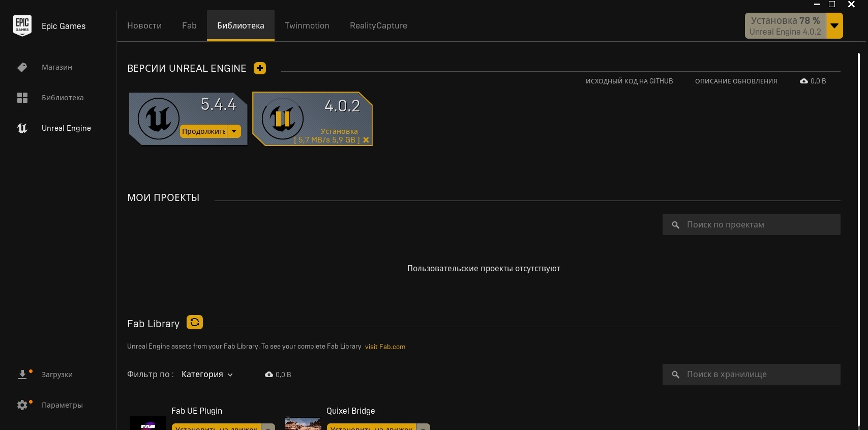
Task: Open the Библиотека grid icon in sidebar
Action: [x=22, y=98]
